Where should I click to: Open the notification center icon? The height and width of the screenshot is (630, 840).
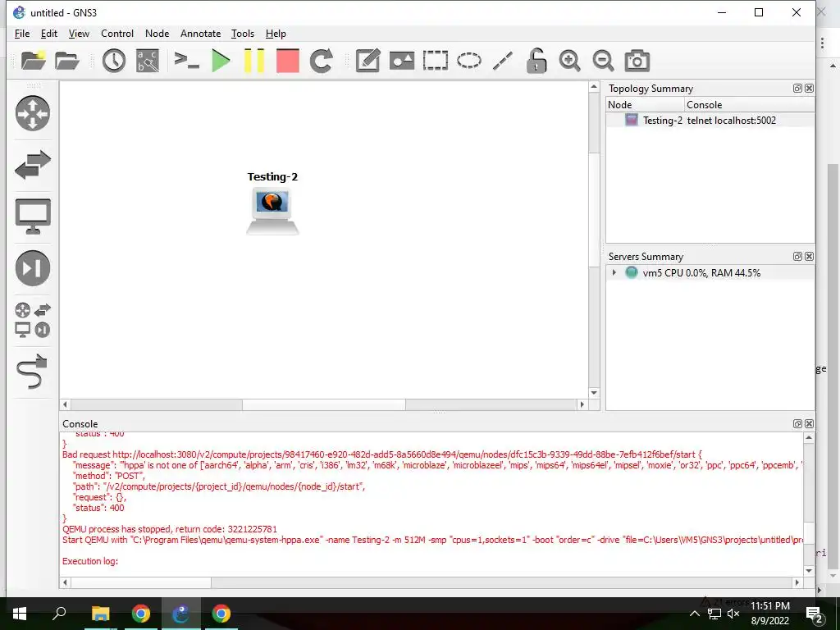[x=815, y=614]
